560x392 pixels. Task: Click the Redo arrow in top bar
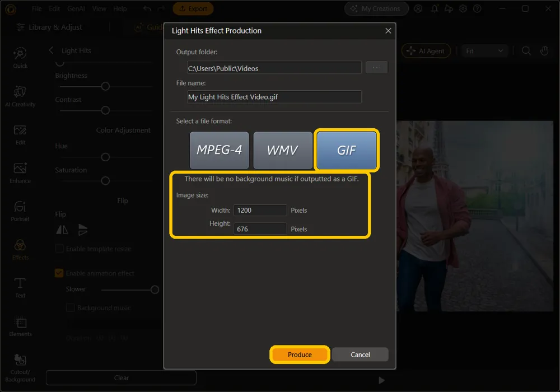tap(161, 8)
